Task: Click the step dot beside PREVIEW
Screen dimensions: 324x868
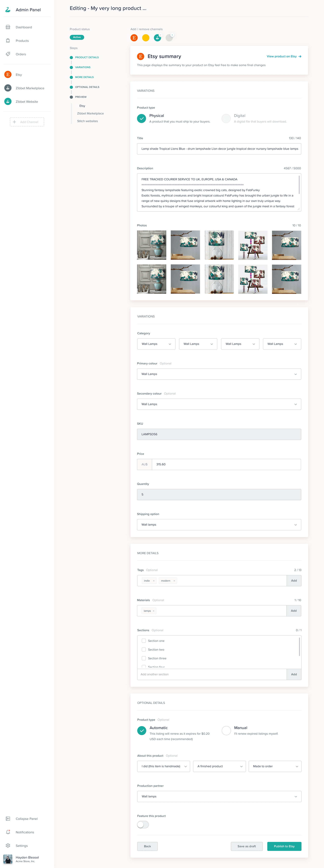Action: point(71,97)
